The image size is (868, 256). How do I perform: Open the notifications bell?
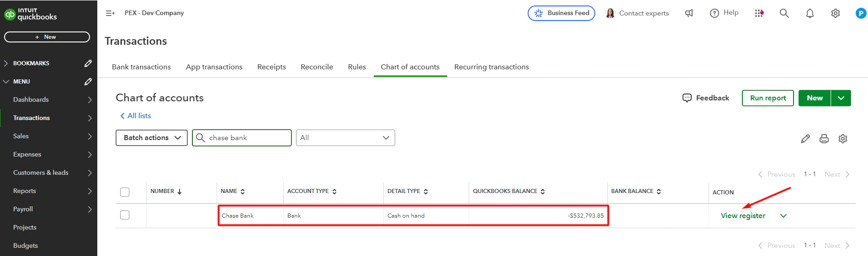click(810, 13)
